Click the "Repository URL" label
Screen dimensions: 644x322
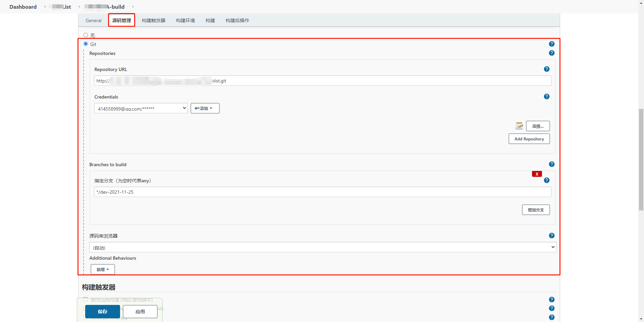point(111,69)
